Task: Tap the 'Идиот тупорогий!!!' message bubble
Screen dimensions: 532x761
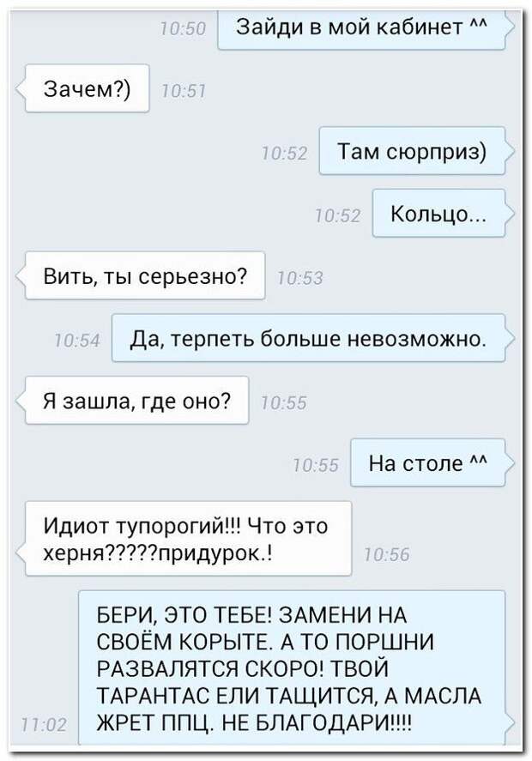Action: coord(188,539)
